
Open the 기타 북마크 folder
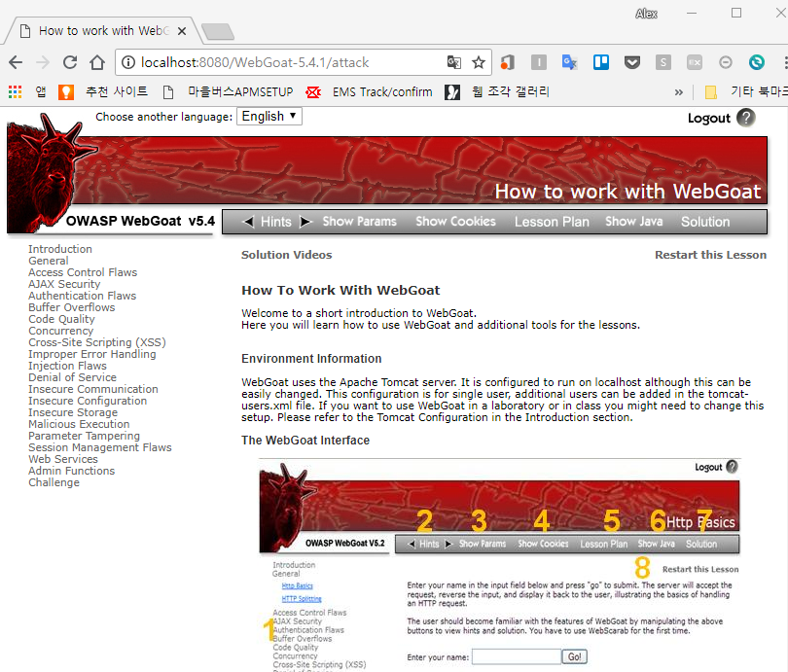[746, 92]
